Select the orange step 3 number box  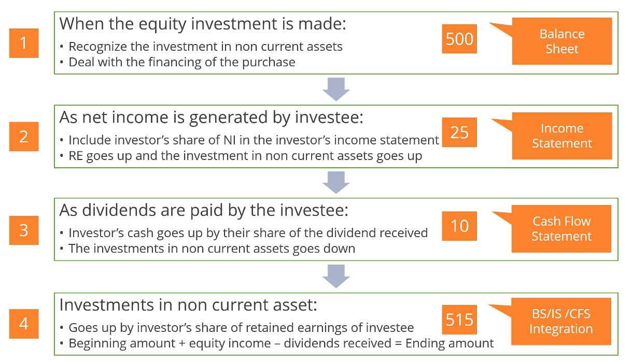click(24, 230)
